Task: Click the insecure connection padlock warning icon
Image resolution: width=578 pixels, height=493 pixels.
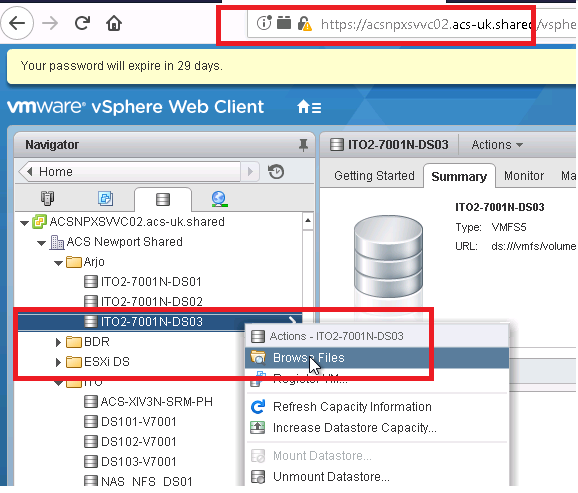Action: (x=304, y=24)
